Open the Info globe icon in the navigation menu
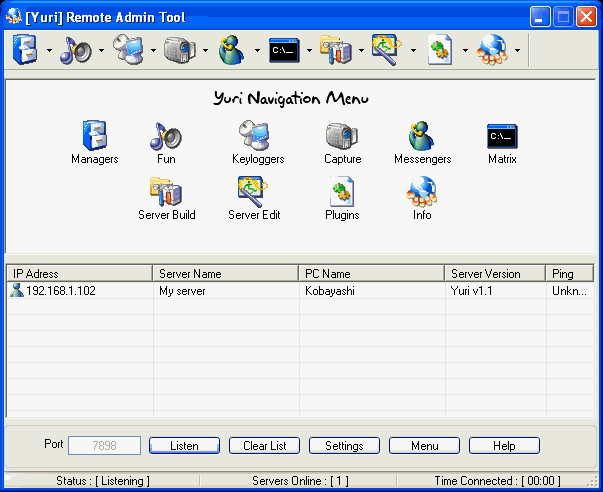603x492 pixels. [x=422, y=192]
